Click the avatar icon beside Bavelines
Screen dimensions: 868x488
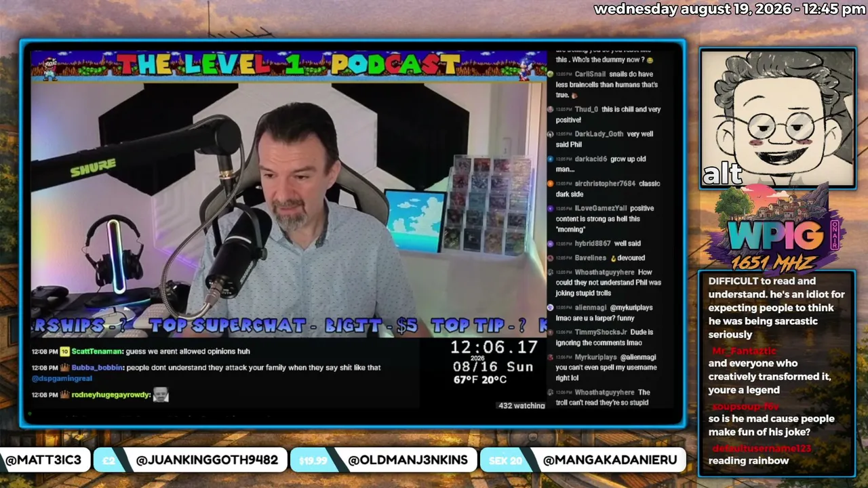click(x=550, y=258)
